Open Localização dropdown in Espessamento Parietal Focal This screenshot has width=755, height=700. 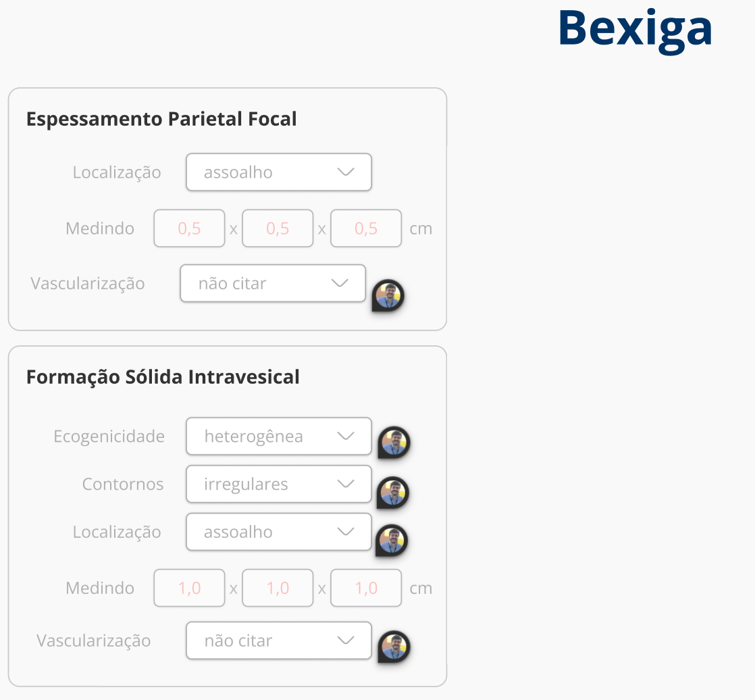[x=278, y=172]
